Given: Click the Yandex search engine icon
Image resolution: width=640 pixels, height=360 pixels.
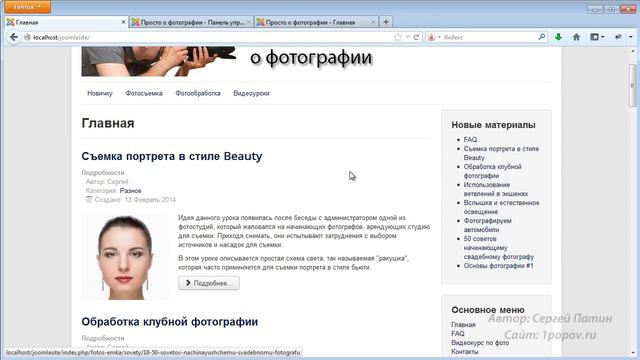Looking at the screenshot, I should click(x=431, y=37).
